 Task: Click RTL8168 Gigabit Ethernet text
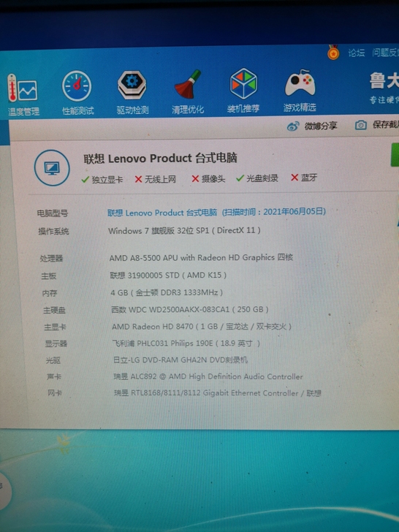(218, 393)
